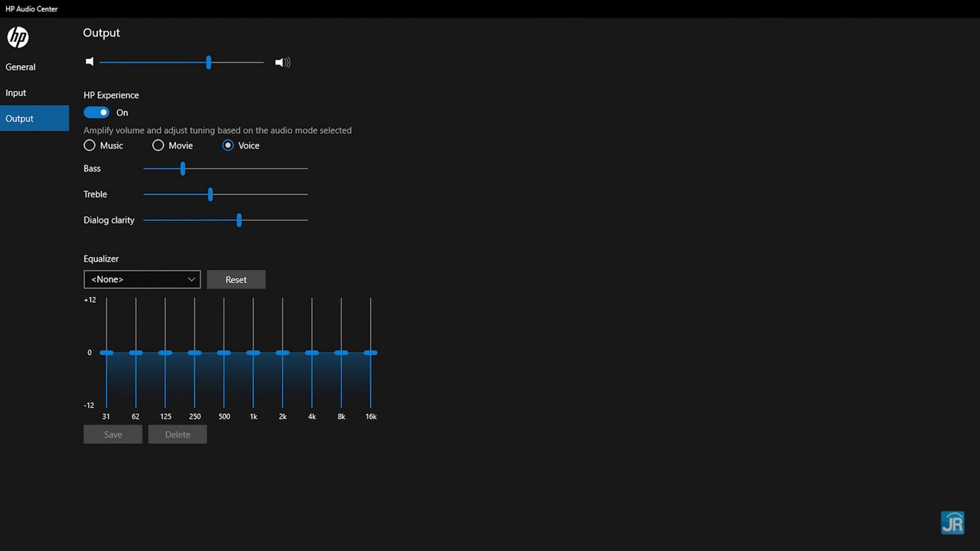Reset the equalizer settings
The height and width of the screenshot is (551, 980).
coord(236,279)
